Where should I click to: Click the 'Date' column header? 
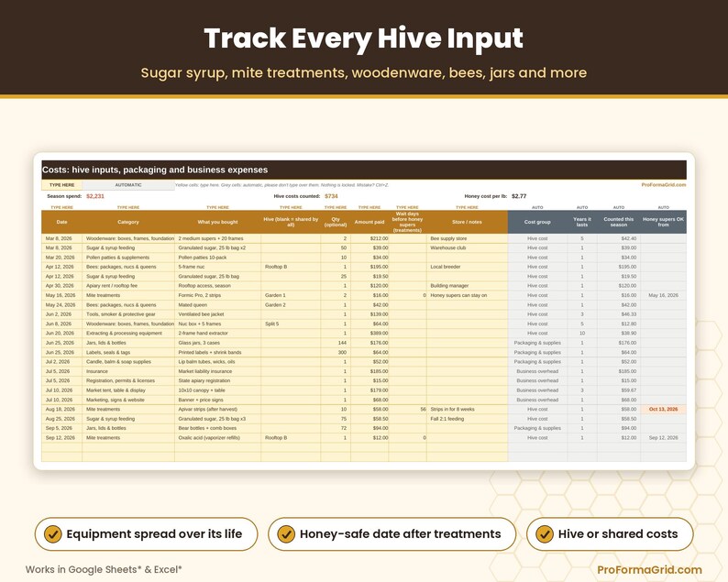(61, 222)
